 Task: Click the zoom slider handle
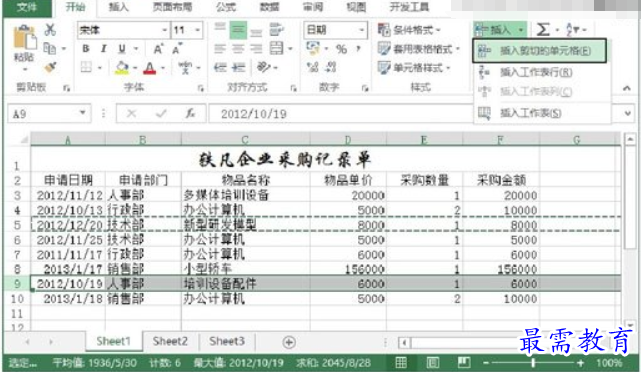tap(533, 362)
